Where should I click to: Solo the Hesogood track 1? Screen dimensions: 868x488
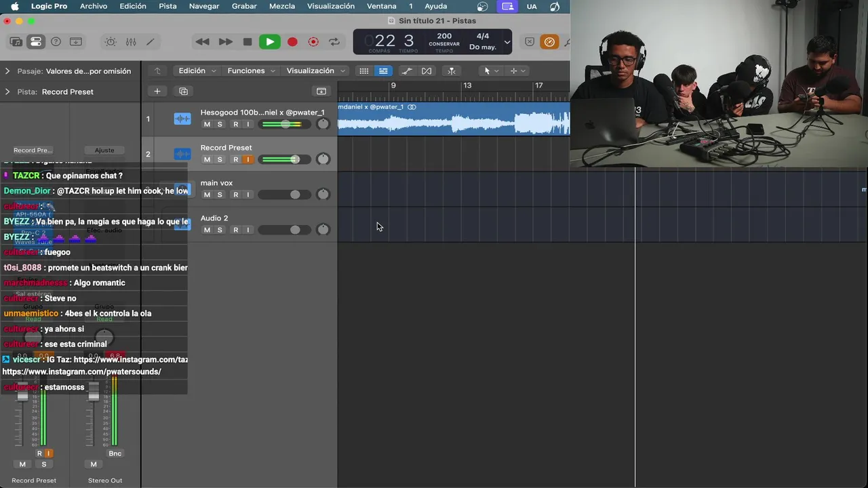pyautogui.click(x=220, y=124)
